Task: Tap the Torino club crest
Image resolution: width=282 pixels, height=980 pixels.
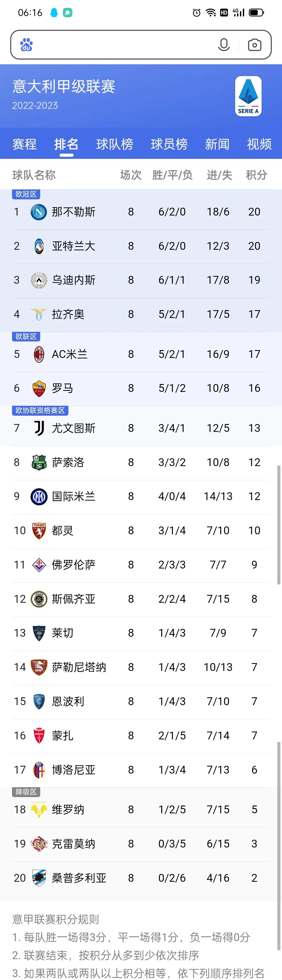Action: point(39,531)
